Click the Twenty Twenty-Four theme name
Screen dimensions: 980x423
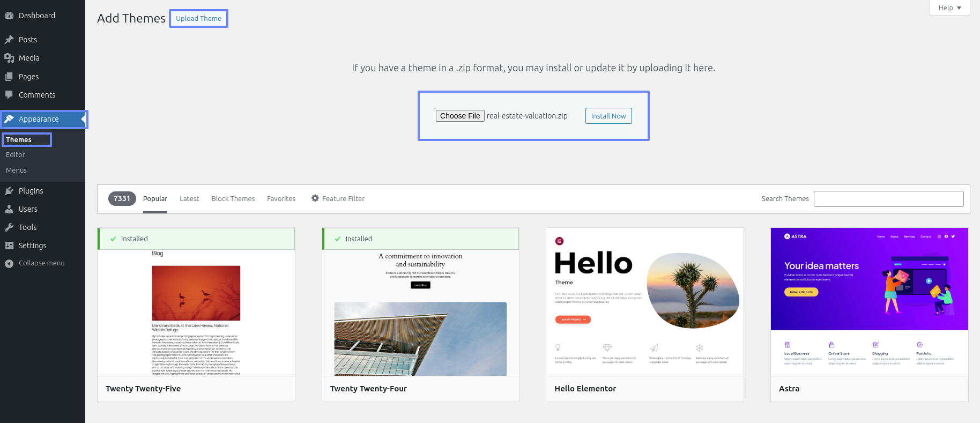(369, 389)
